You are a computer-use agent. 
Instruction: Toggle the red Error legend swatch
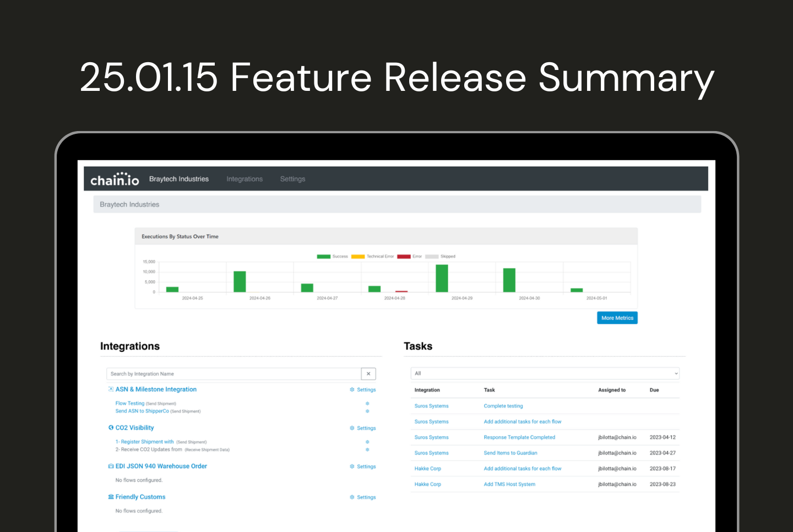404,257
